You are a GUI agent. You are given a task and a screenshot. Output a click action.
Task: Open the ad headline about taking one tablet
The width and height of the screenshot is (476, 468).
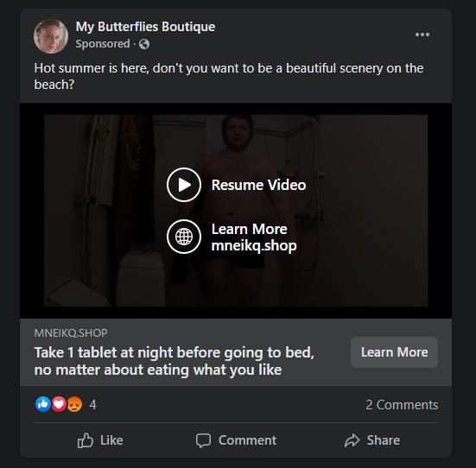coord(174,361)
